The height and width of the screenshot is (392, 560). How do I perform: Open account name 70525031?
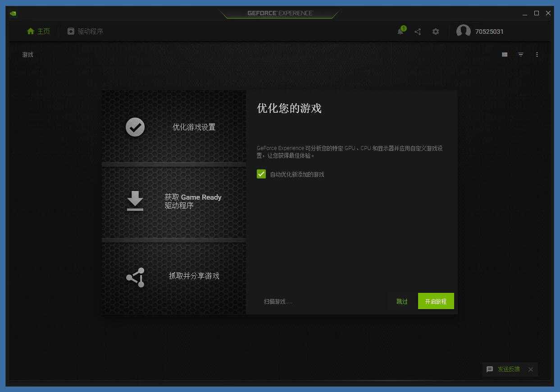pos(489,32)
